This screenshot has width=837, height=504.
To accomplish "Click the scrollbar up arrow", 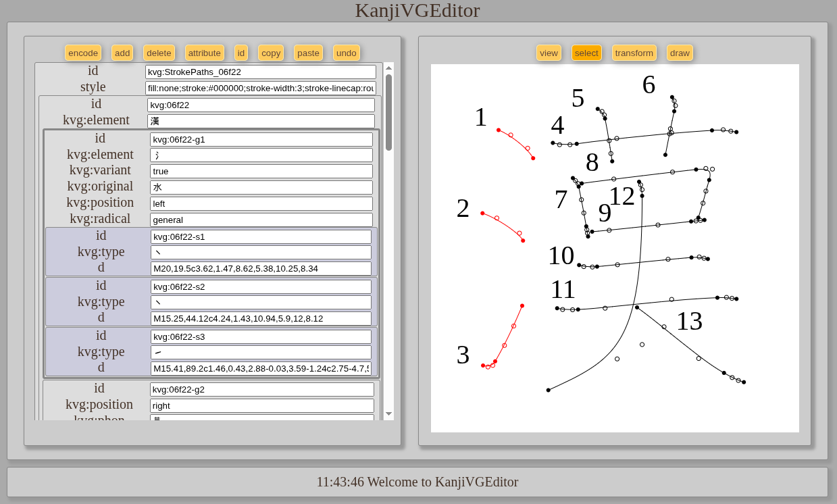I will (x=388, y=68).
